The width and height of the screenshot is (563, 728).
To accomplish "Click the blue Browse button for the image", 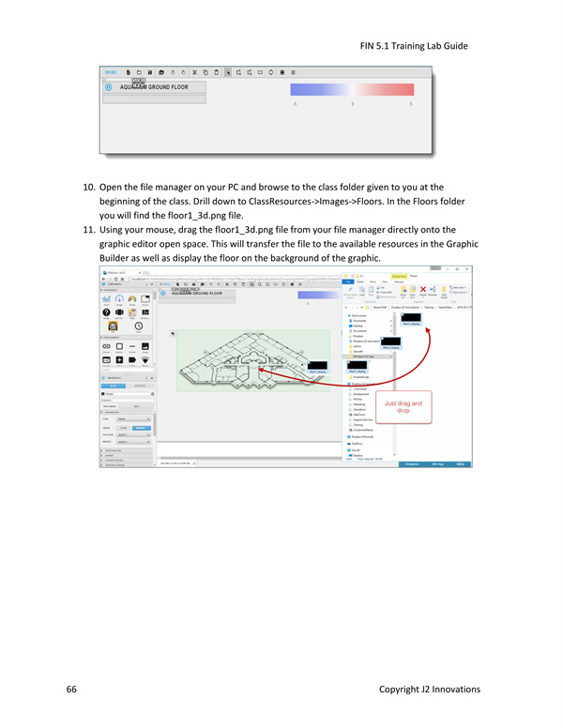I will 142,428.
